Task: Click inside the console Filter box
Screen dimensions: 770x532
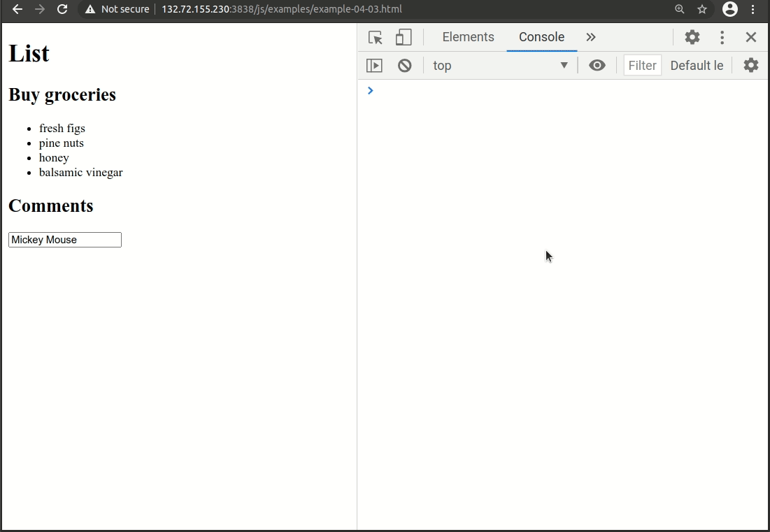Action: click(641, 65)
